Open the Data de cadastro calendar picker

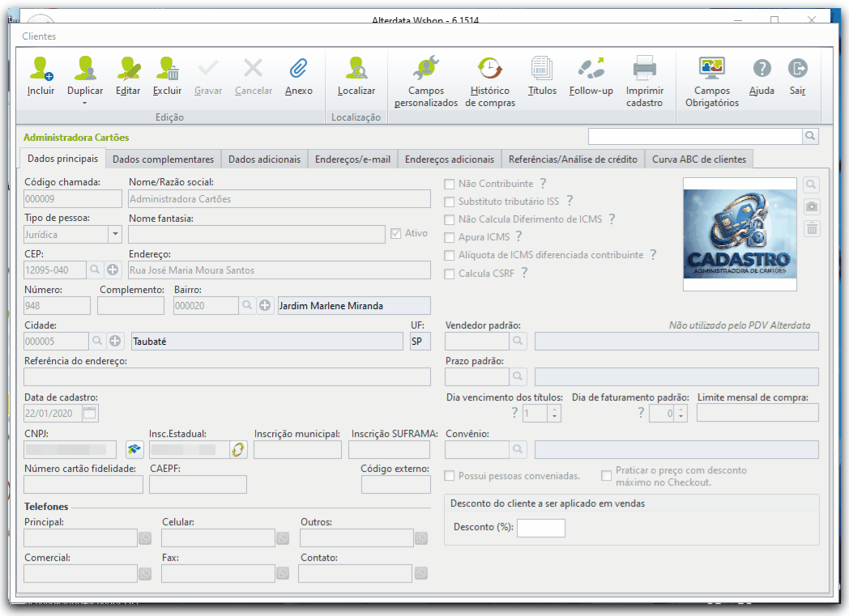pyautogui.click(x=90, y=414)
